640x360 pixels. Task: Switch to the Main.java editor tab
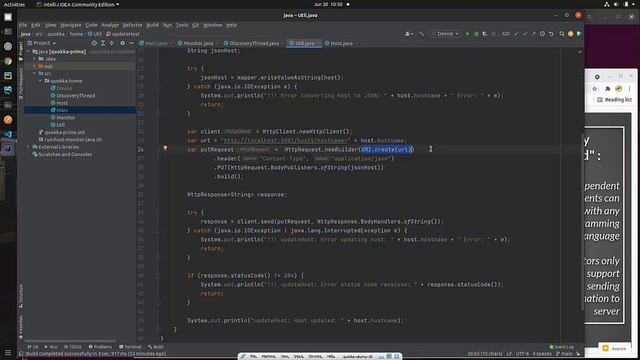click(x=156, y=43)
